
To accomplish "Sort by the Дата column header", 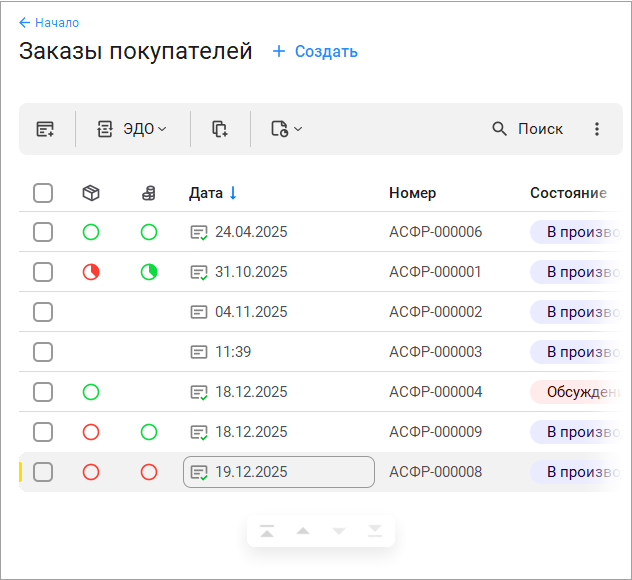I will coord(206,193).
